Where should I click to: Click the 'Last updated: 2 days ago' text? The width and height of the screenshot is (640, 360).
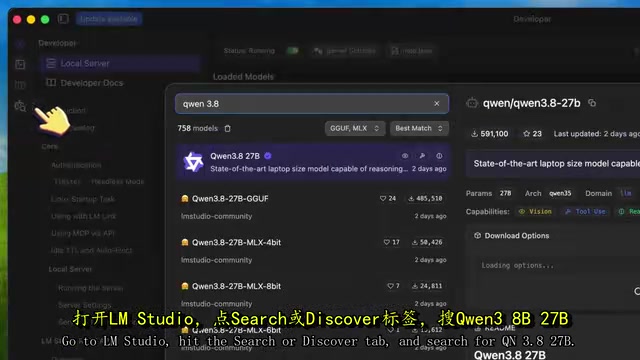point(597,134)
